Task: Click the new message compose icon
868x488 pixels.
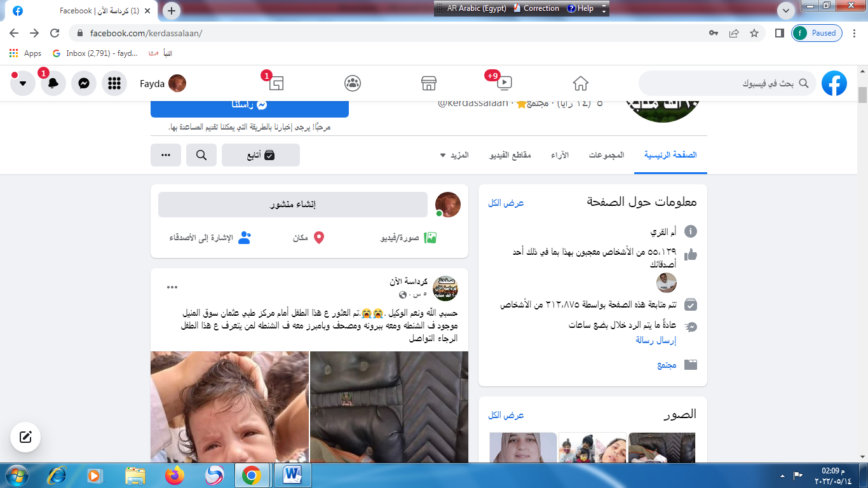Action: coord(25,437)
